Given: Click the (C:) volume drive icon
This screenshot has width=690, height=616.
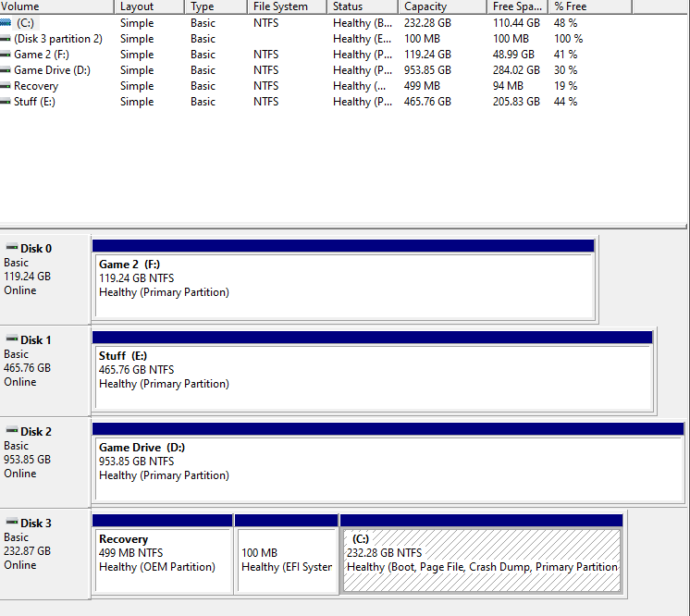Looking at the screenshot, I should 6,22.
